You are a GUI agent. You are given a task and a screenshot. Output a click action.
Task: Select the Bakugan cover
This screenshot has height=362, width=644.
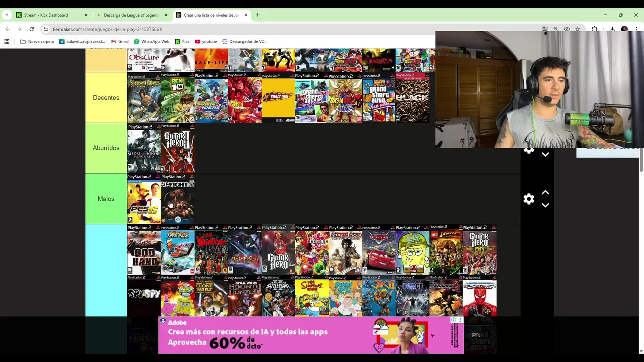pos(312,249)
